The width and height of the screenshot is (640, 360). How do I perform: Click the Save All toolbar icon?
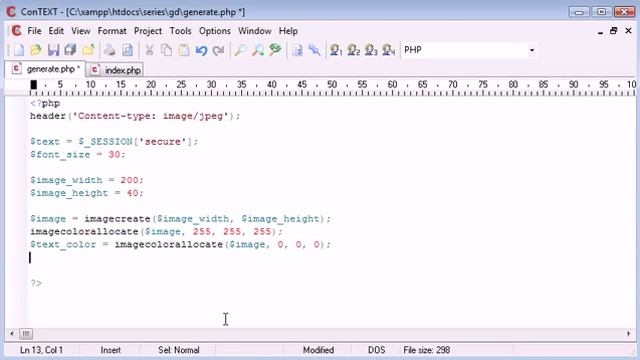(71, 50)
